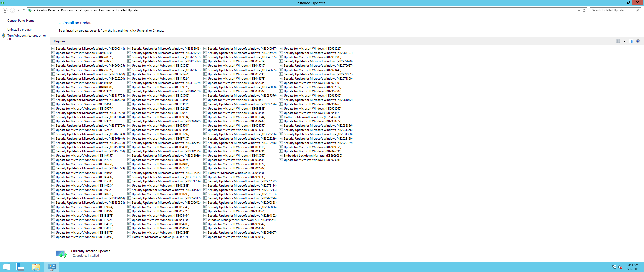The image size is (644, 272).
Task: Open the Help icon
Action: (x=638, y=41)
